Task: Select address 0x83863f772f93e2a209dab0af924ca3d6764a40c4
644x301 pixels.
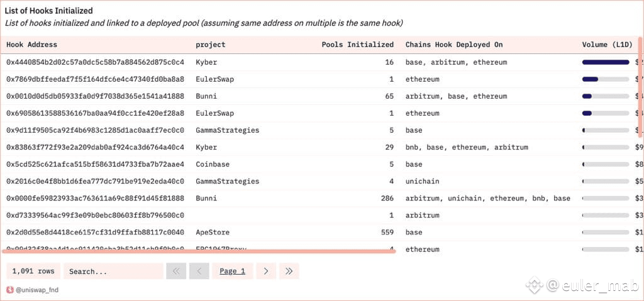Action: (96, 147)
